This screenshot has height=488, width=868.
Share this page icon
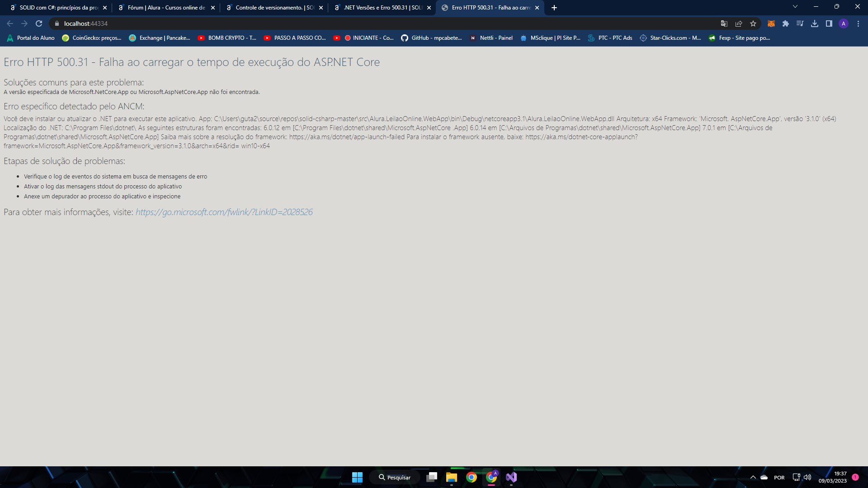point(739,23)
